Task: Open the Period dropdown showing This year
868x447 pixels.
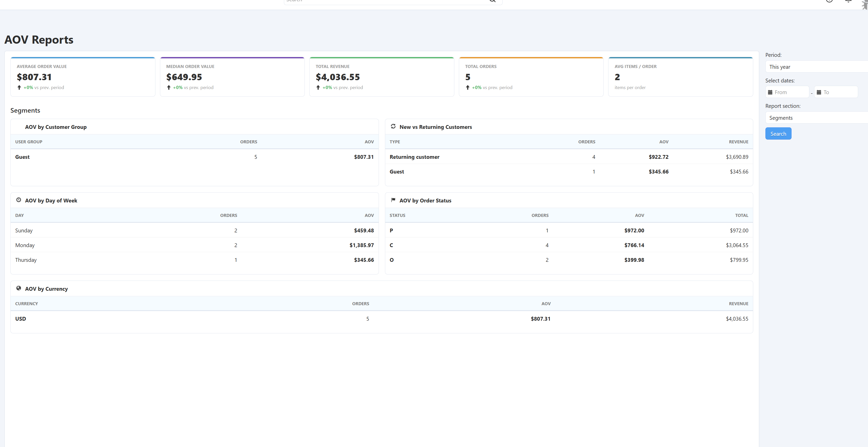Action: point(815,67)
